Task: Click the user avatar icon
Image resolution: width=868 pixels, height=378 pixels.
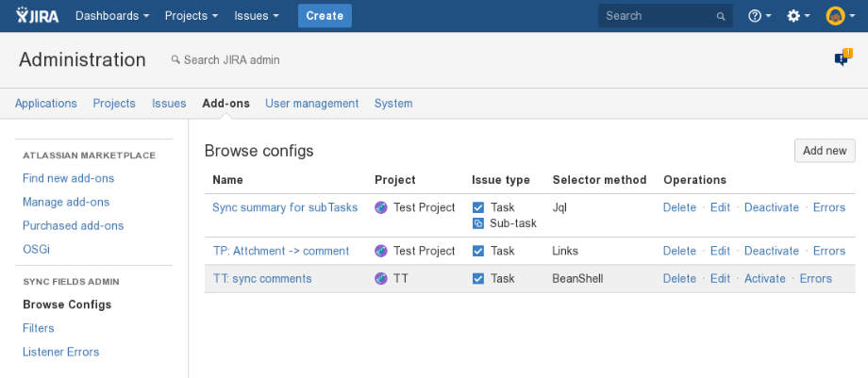Action: (x=835, y=16)
